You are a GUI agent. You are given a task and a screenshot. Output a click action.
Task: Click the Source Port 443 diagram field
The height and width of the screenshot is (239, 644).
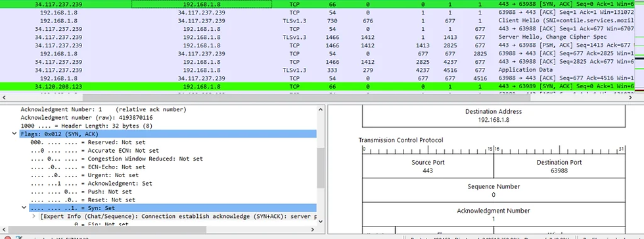point(428,166)
